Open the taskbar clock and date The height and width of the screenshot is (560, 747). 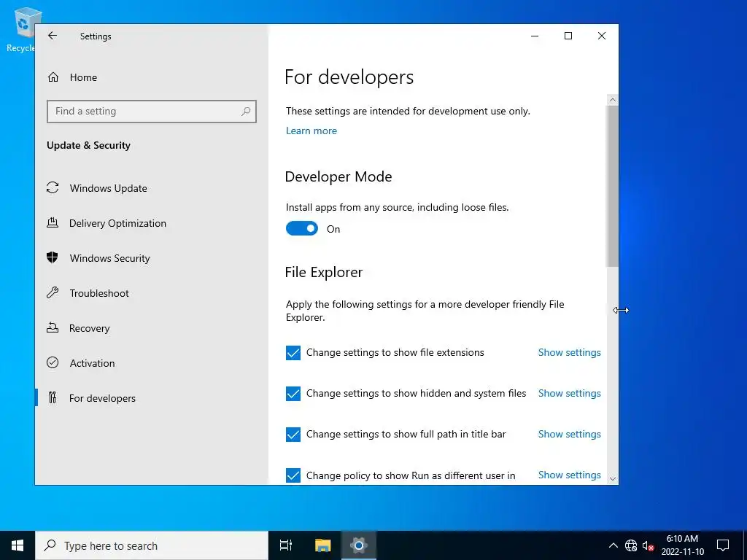click(682, 545)
